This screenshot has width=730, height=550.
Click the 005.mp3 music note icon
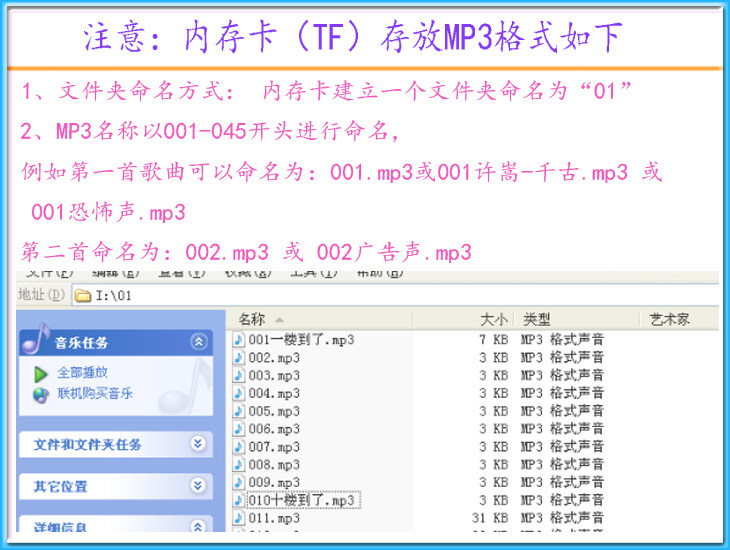(239, 411)
